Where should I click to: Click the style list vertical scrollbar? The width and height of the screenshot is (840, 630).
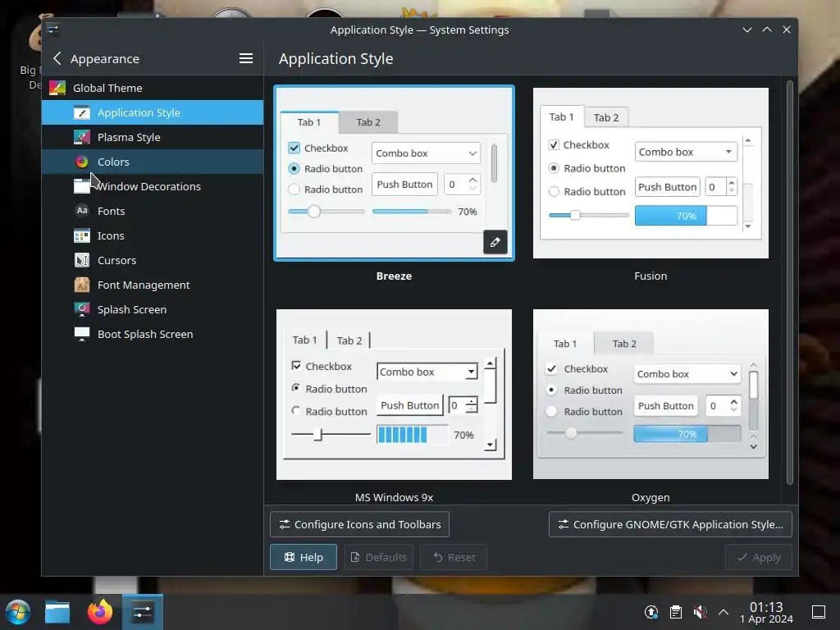[789, 282]
